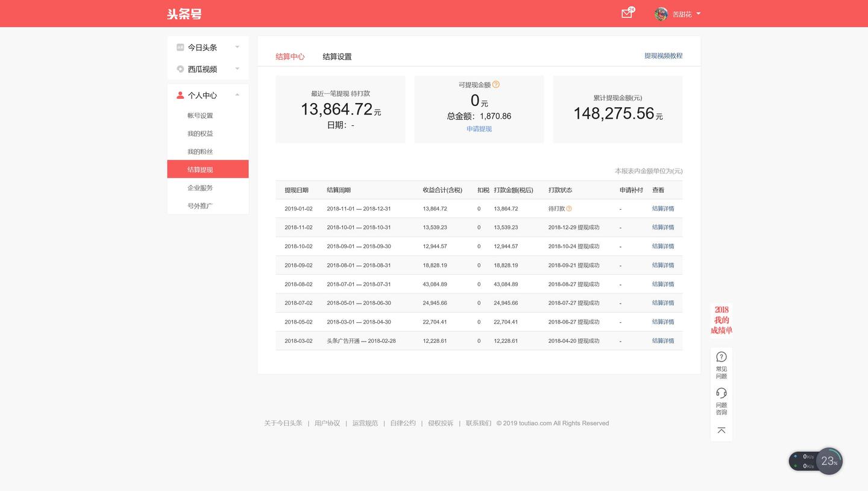Click the username 苦甜花
The height and width of the screenshot is (491, 868).
click(x=682, y=14)
